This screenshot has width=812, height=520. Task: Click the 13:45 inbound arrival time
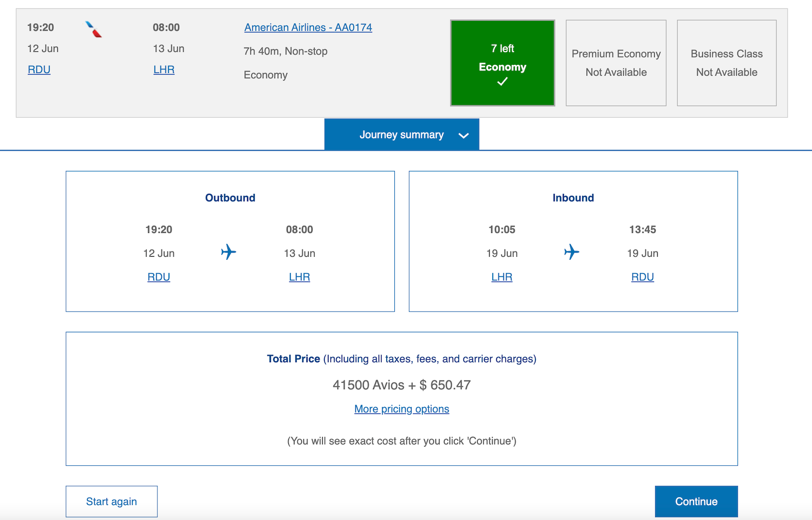[x=642, y=229]
